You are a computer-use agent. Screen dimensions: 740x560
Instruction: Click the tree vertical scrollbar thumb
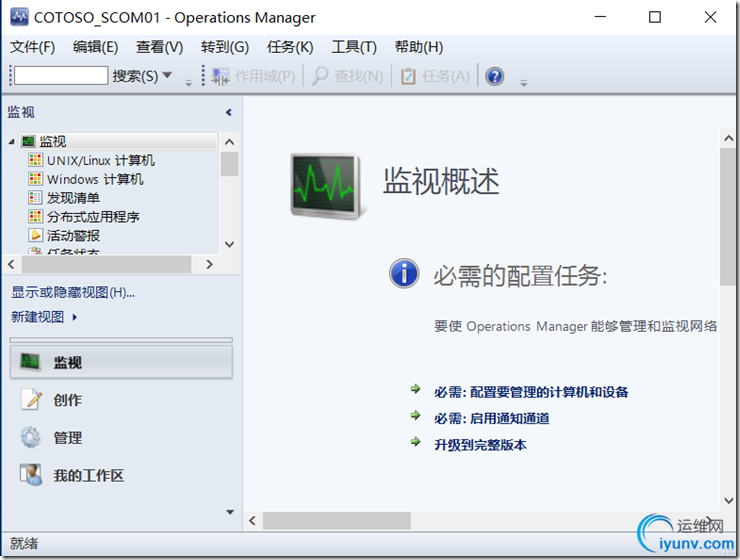[x=229, y=164]
